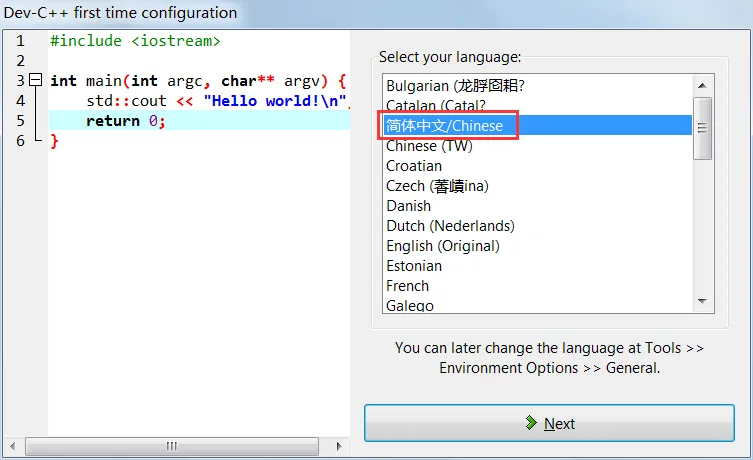Viewport: 753px width, 460px height.
Task: Click the language list scroll up arrow
Action: coord(702,85)
